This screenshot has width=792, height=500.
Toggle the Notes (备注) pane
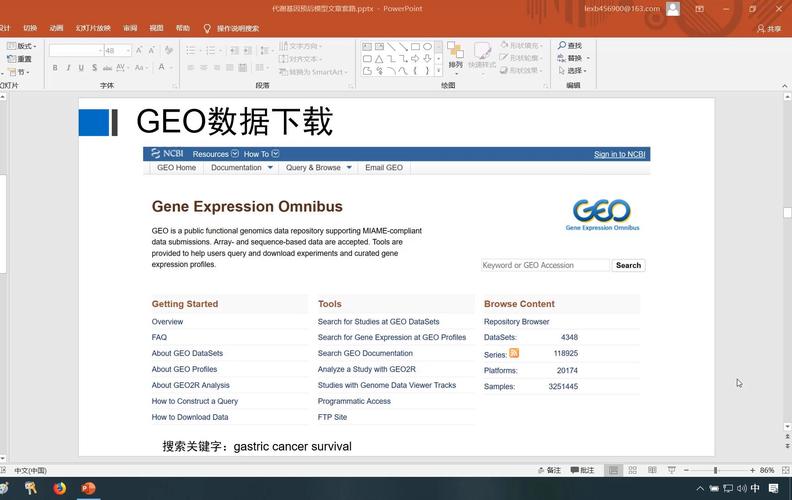549,470
